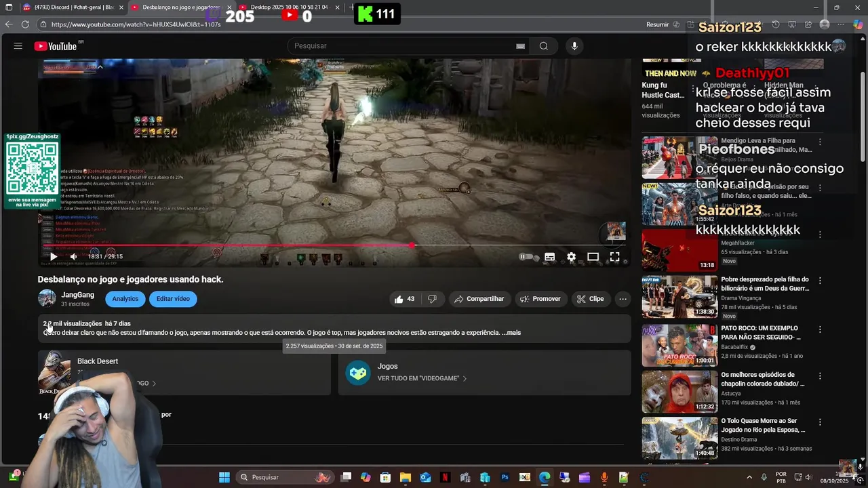Click Editar vídeo button
This screenshot has height=488, width=868.
pos(173,299)
